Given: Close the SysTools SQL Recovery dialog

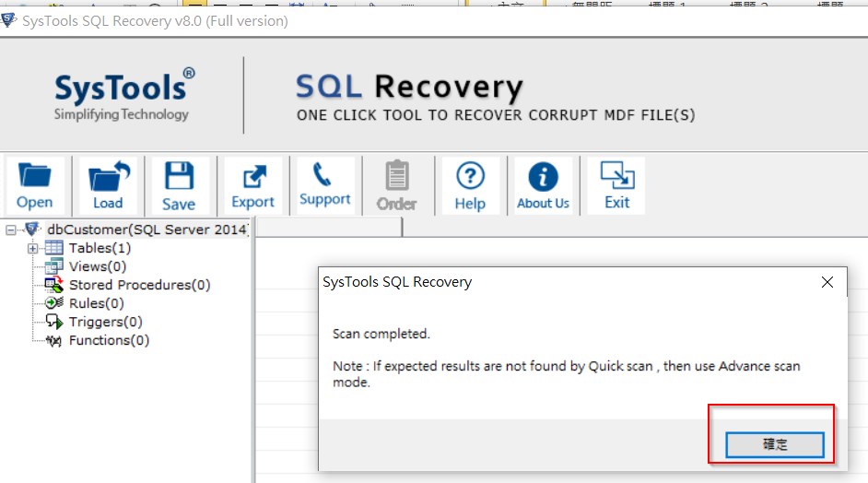Looking at the screenshot, I should click(x=827, y=282).
